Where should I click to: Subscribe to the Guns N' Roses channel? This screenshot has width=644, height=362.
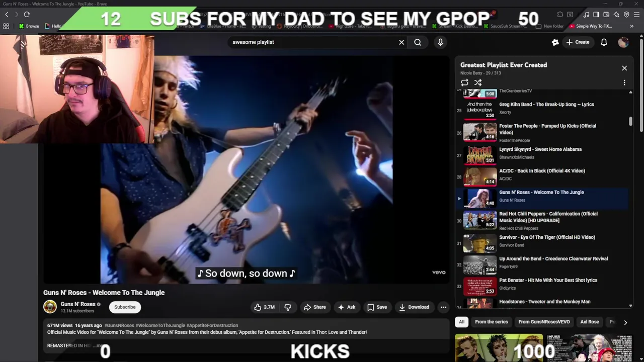pos(125,307)
